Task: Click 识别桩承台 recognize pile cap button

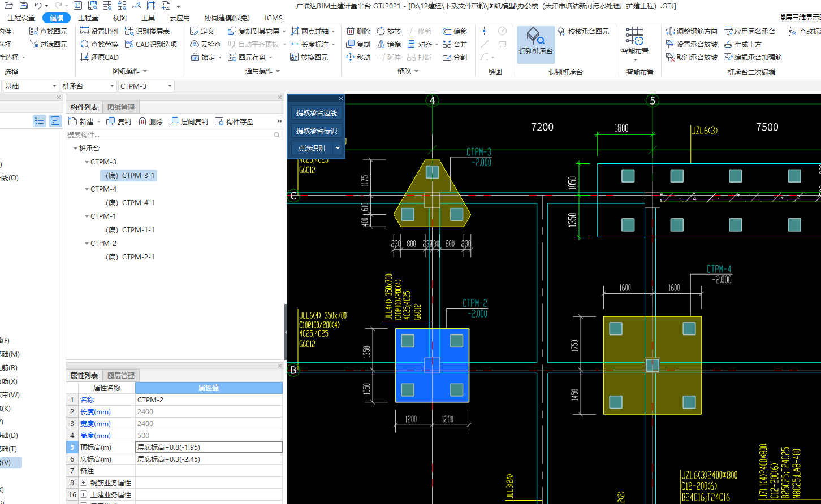Action: tap(536, 44)
